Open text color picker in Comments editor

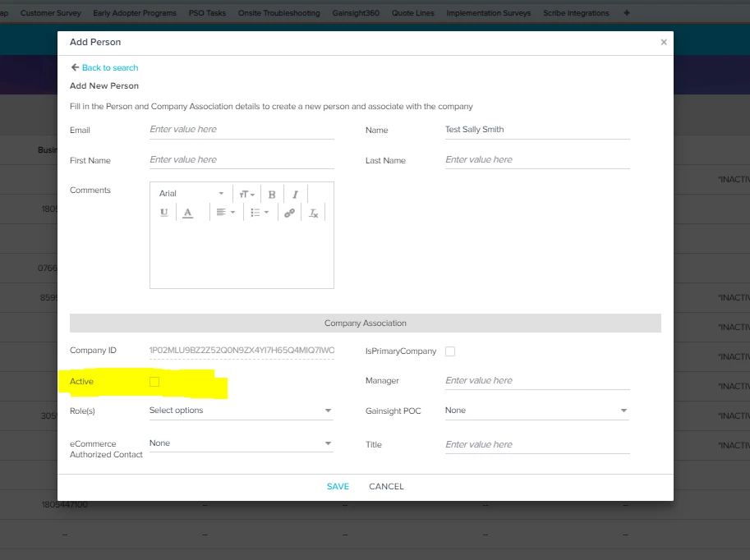point(187,213)
